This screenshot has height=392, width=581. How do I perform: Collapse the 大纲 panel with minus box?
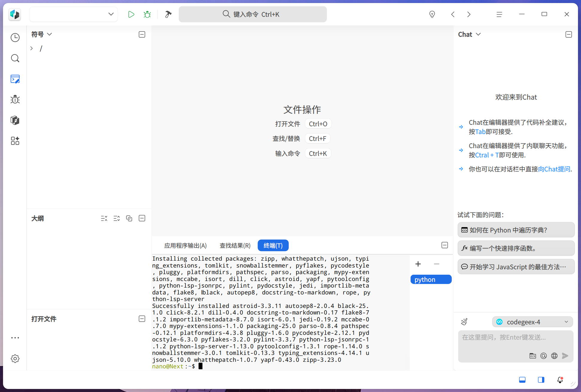coord(142,218)
